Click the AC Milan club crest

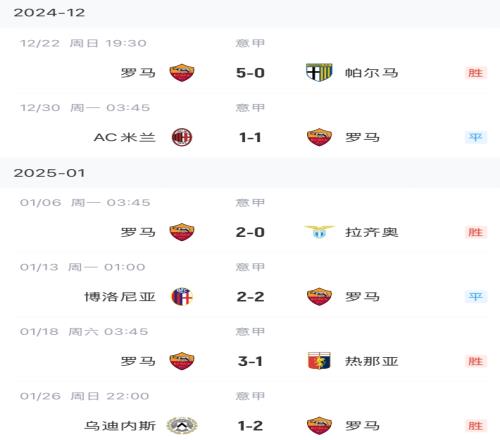point(182,137)
